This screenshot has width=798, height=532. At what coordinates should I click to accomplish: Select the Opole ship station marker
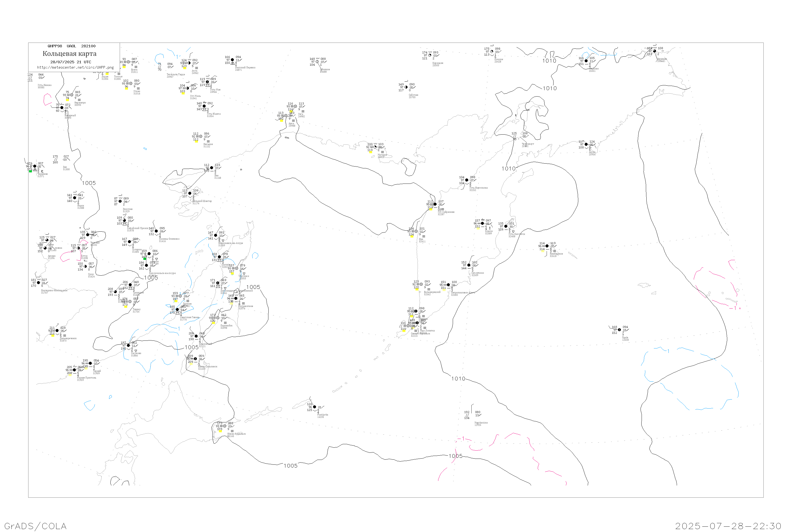(x=619, y=330)
